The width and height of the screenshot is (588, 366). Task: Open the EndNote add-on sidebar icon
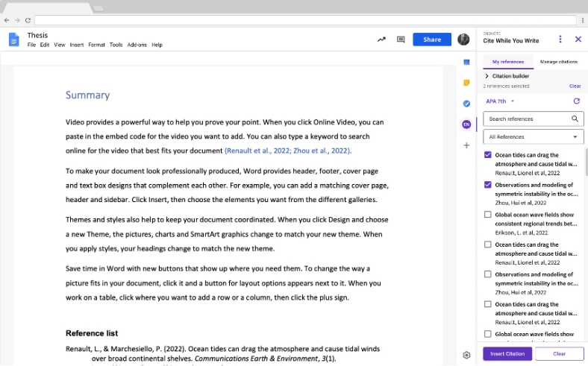point(466,124)
